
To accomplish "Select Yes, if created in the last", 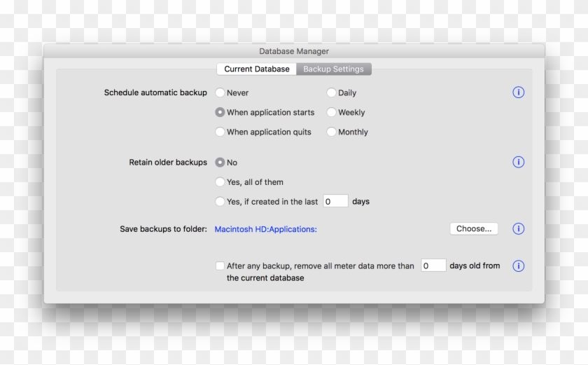I will tap(220, 202).
